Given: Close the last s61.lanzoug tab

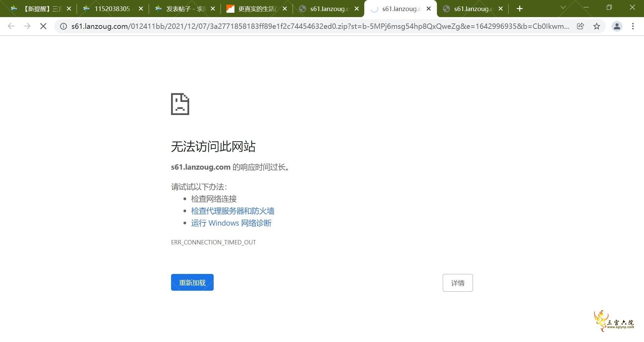Looking at the screenshot, I should point(501,9).
